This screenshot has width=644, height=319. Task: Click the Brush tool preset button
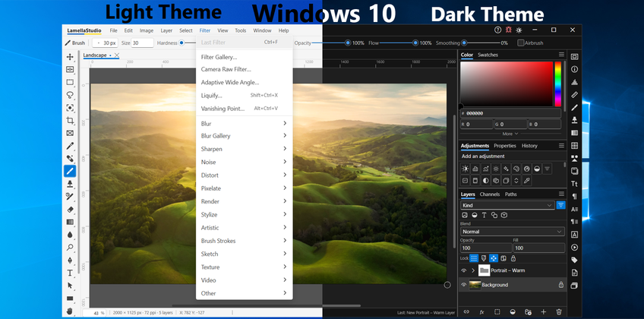pyautogui.click(x=75, y=43)
